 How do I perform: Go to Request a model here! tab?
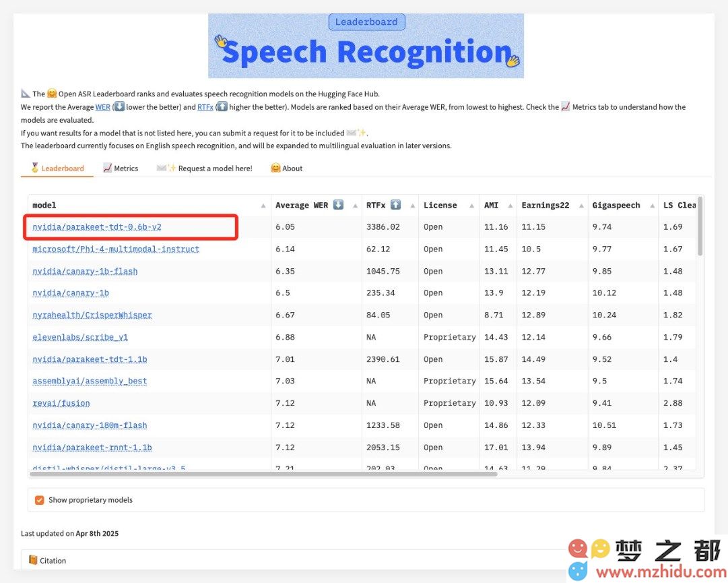click(x=205, y=168)
